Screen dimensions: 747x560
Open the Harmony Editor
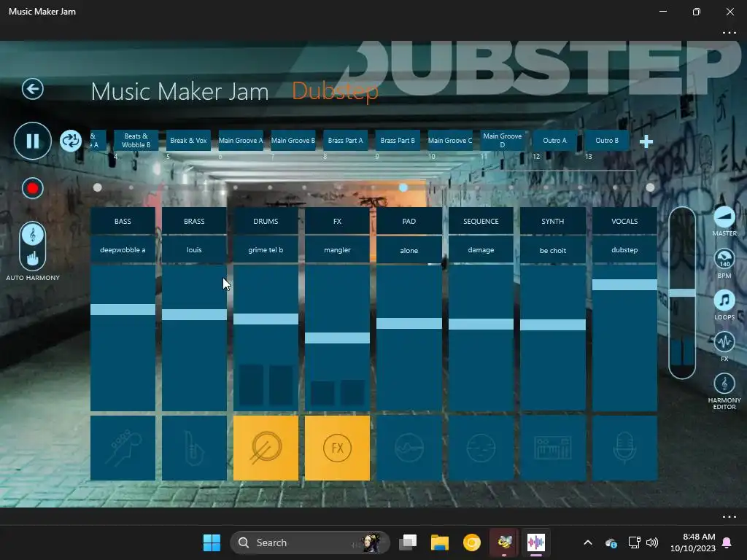(x=724, y=391)
